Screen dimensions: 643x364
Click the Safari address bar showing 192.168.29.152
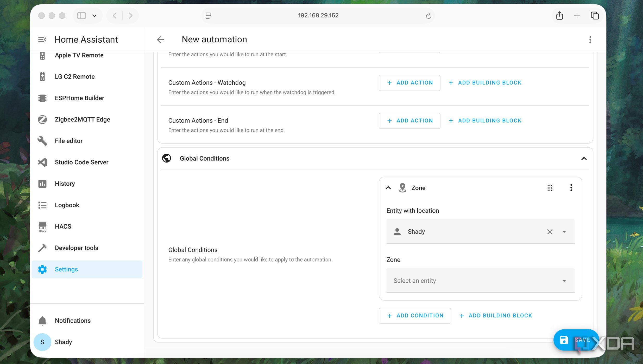tap(318, 15)
